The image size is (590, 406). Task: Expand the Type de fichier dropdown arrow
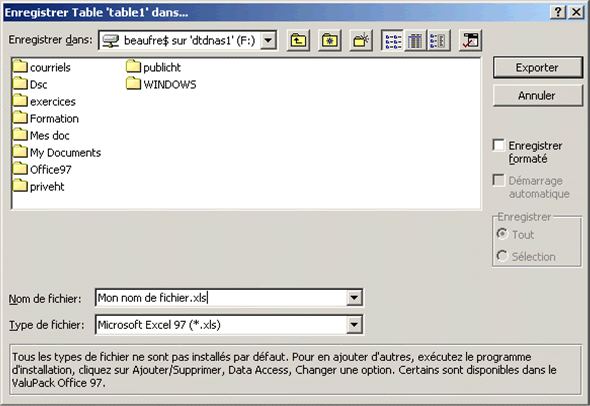(x=354, y=324)
